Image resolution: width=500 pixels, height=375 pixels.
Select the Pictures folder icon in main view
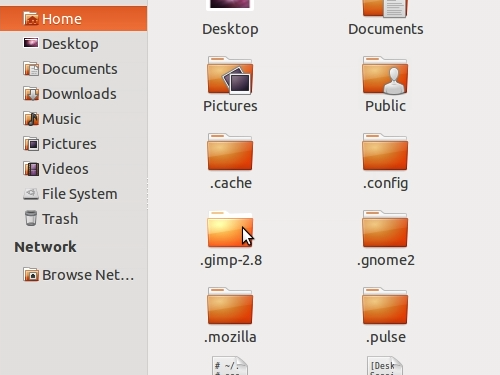pyautogui.click(x=230, y=75)
